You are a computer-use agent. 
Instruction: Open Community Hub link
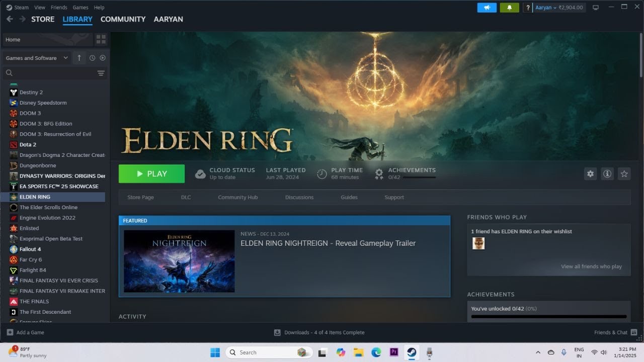tap(237, 197)
